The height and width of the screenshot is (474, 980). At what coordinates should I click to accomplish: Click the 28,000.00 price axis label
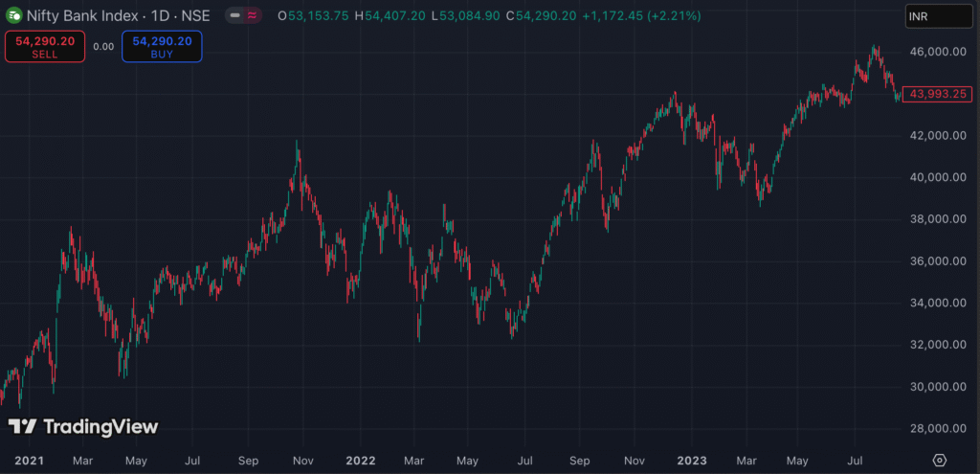tap(937, 429)
